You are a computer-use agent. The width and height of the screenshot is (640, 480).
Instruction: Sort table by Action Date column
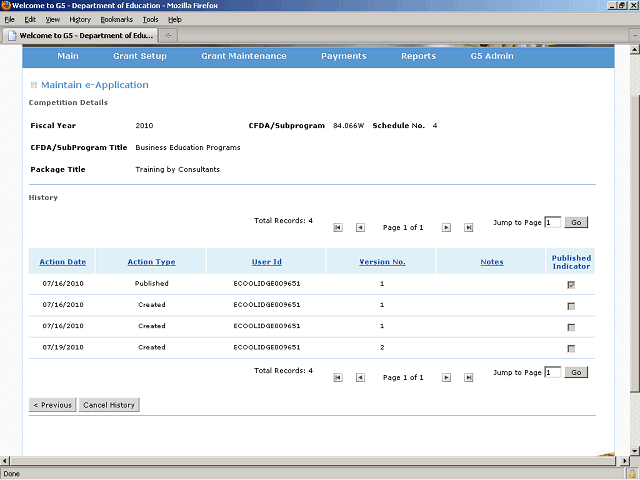pyautogui.click(x=62, y=262)
